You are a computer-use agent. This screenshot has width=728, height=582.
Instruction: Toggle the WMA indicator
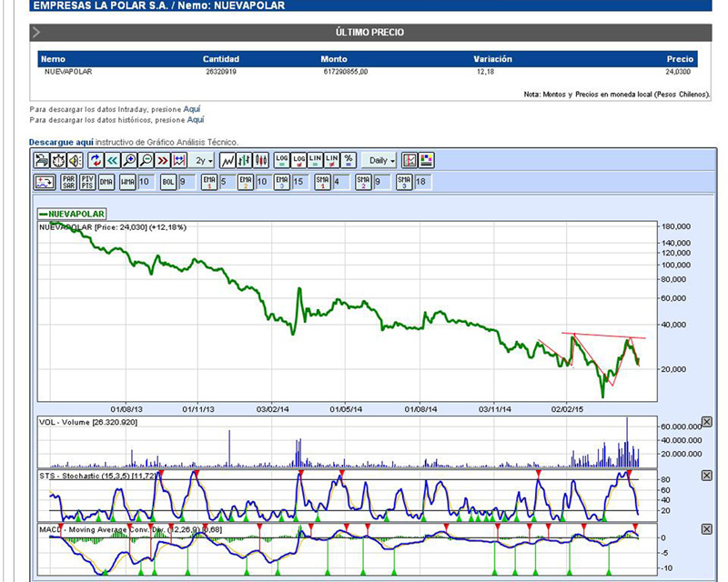(x=127, y=182)
